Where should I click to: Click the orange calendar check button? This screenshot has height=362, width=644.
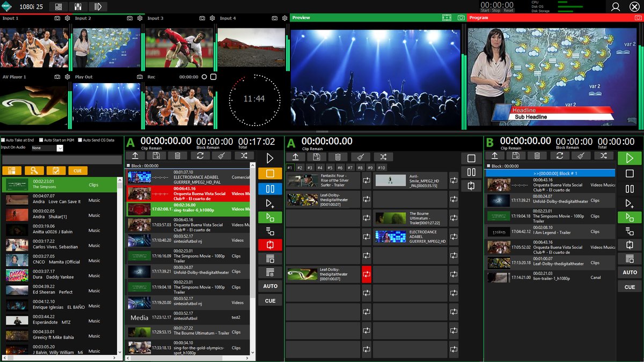pyautogui.click(x=55, y=171)
